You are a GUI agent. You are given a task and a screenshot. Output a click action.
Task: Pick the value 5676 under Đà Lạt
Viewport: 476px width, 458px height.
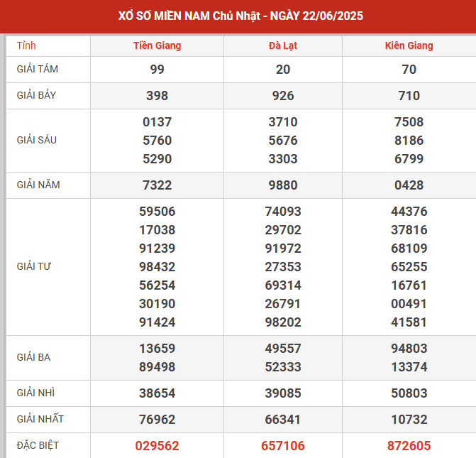click(283, 141)
